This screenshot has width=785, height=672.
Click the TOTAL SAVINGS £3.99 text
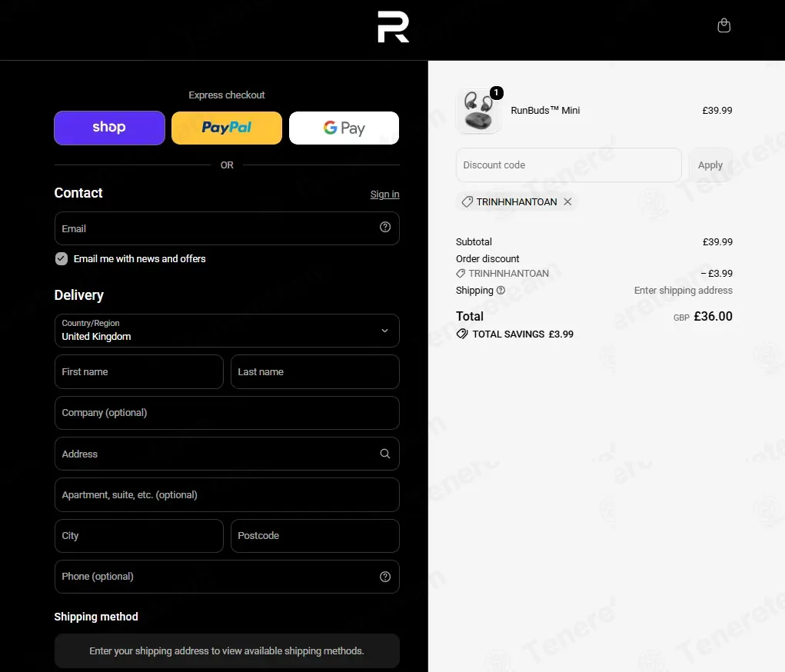[523, 334]
